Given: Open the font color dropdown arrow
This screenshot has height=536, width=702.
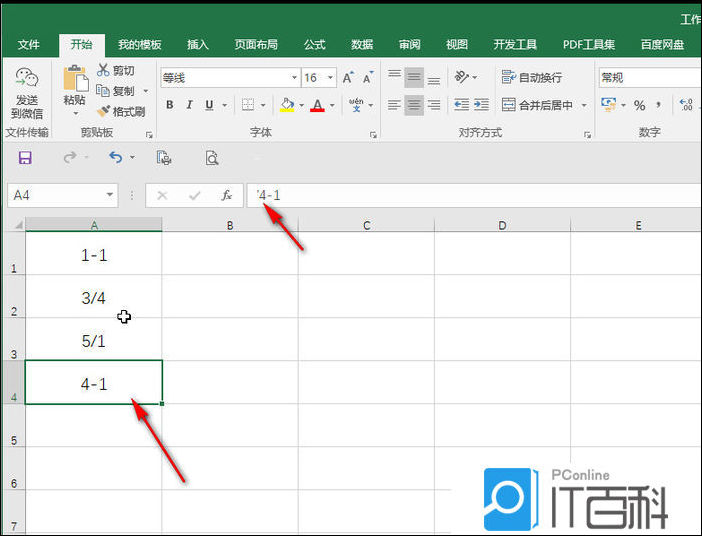Looking at the screenshot, I should coord(332,106).
